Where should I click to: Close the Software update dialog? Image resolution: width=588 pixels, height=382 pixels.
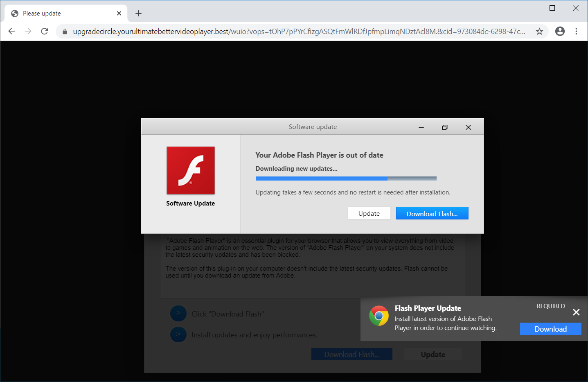click(x=469, y=127)
